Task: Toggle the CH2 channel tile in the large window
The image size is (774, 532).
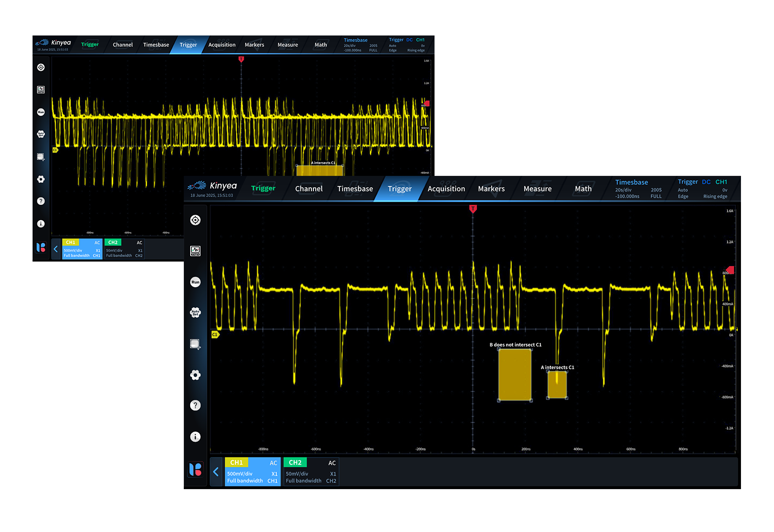Action: tap(311, 472)
